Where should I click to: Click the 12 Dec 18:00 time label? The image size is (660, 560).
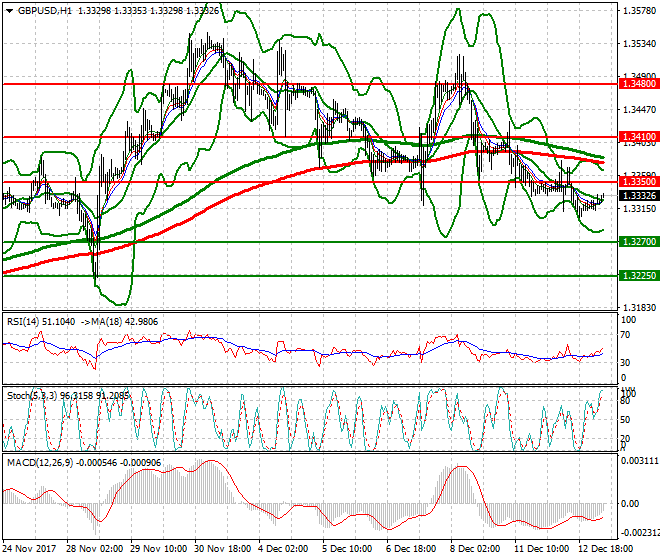(x=607, y=549)
